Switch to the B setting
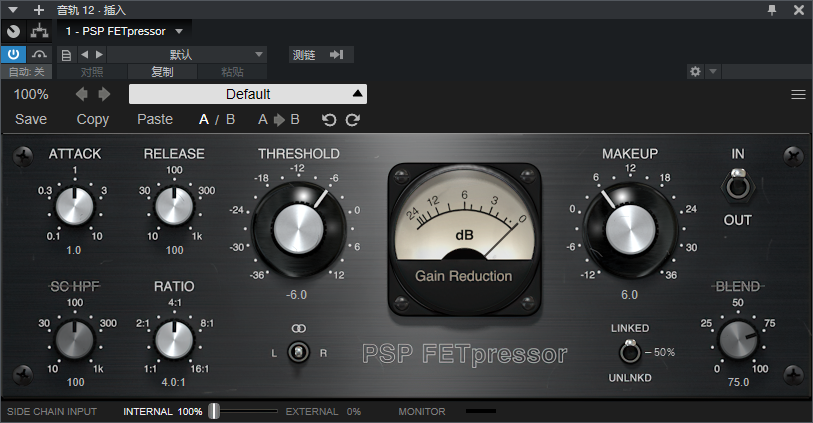Image resolution: width=813 pixels, height=423 pixels. click(x=231, y=120)
